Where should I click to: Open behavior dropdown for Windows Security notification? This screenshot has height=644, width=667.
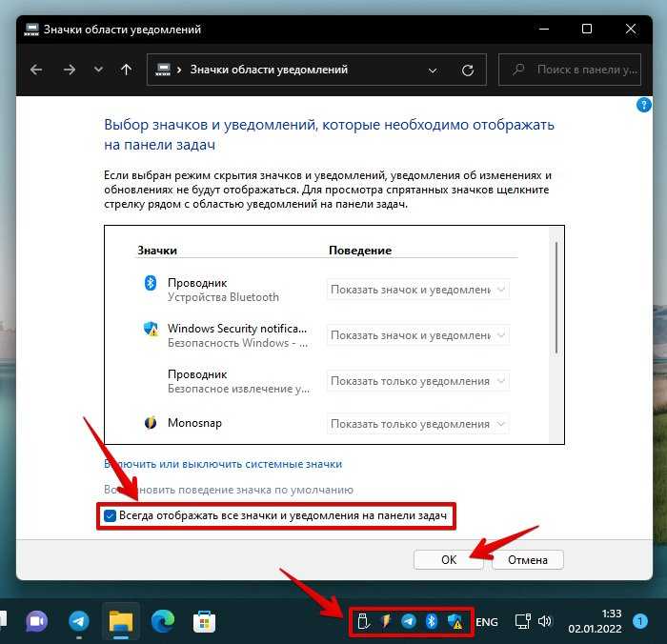(417, 335)
